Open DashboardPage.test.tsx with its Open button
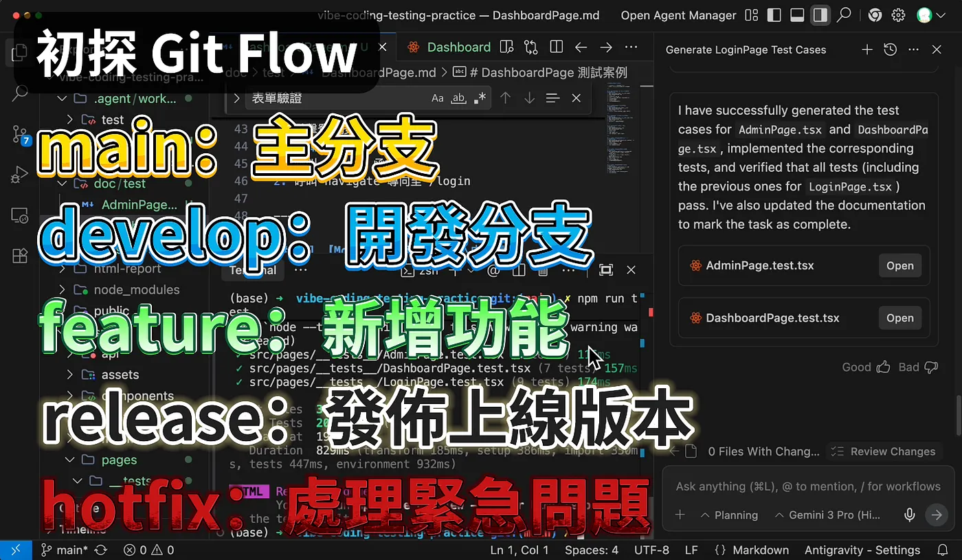 [x=899, y=318]
